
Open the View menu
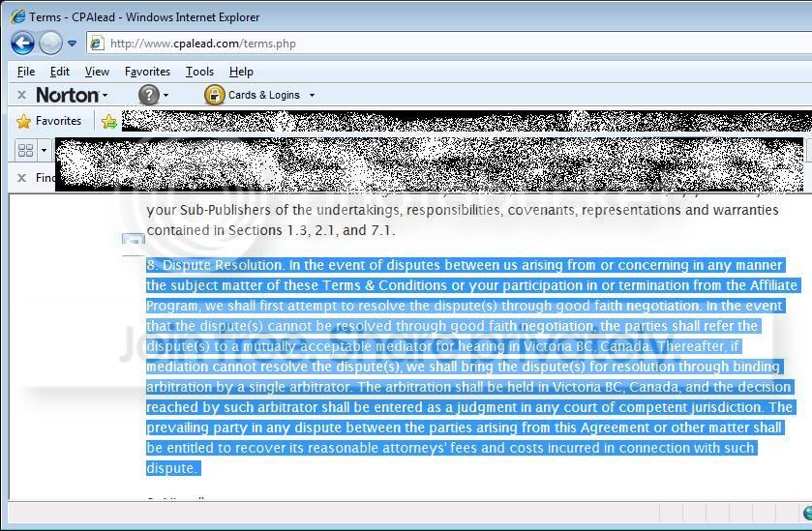click(x=97, y=72)
